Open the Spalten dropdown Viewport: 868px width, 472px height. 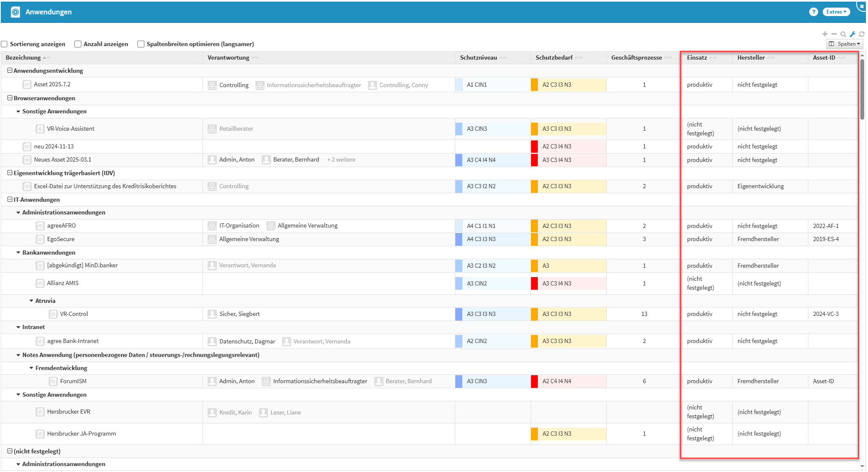844,44
